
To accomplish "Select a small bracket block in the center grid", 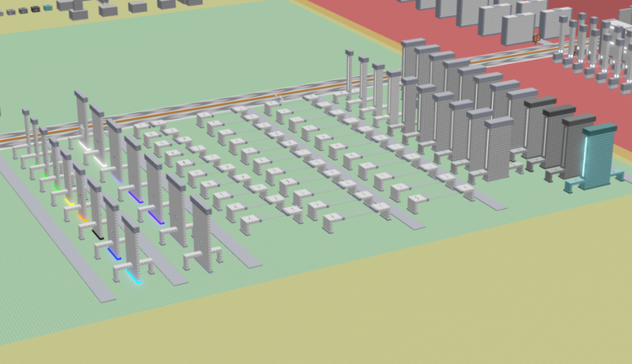I will 287,184.
